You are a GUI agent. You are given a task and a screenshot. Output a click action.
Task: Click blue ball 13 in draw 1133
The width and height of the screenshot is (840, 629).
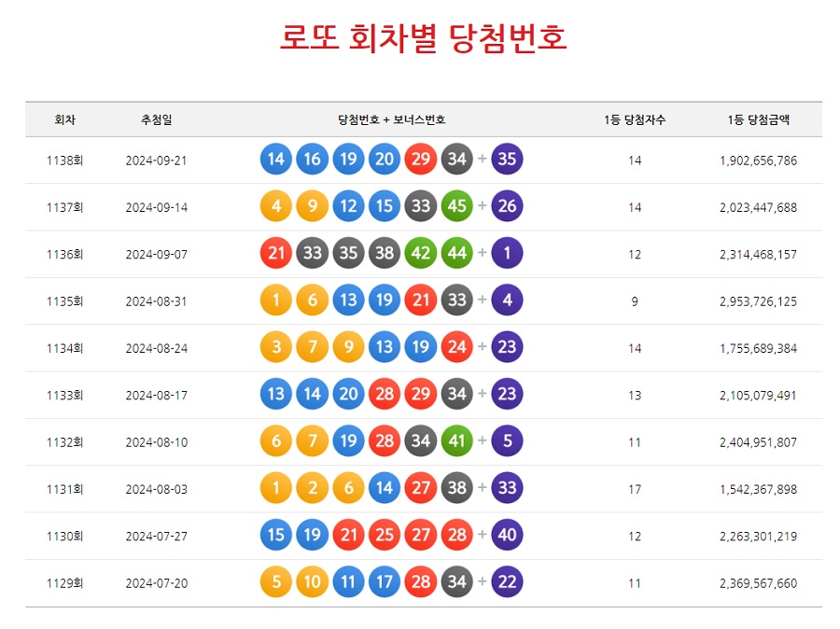pos(274,394)
